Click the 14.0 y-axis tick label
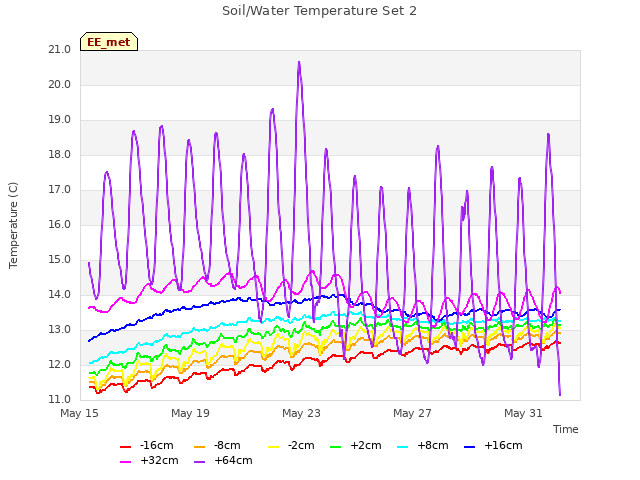This screenshot has height=480, width=640. (x=60, y=295)
